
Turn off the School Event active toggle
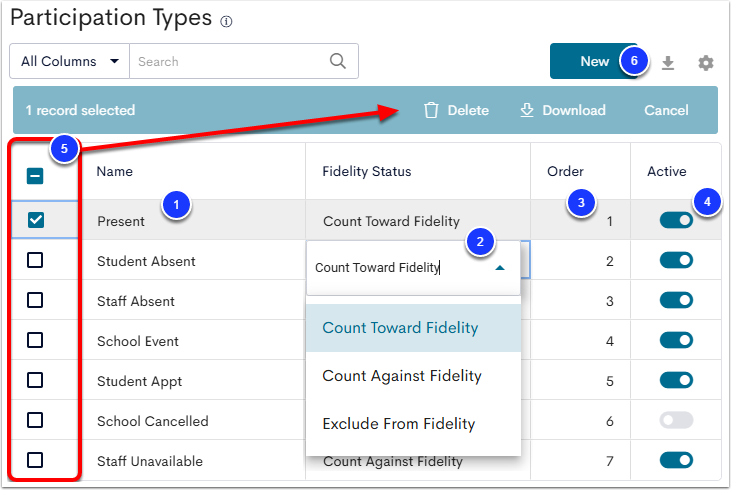(x=676, y=340)
